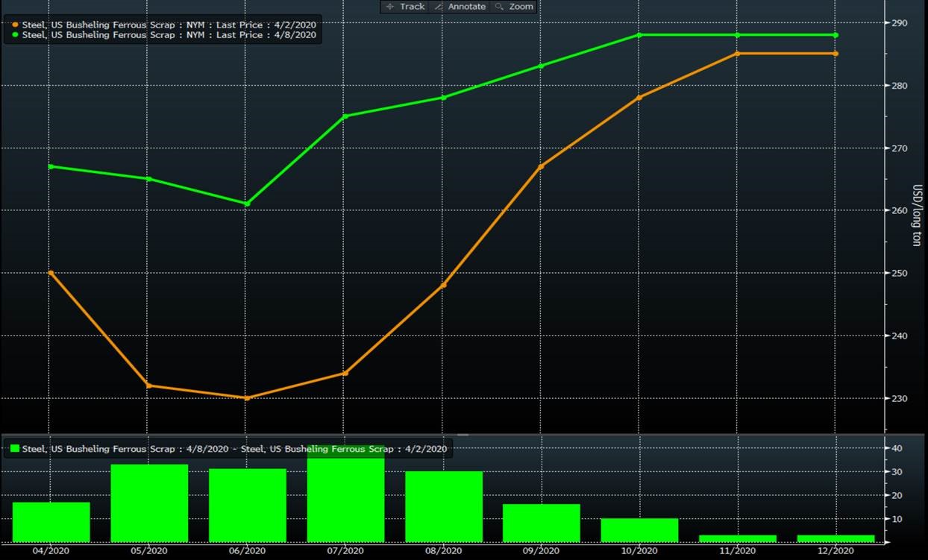Click the green square in the lower legend
The image size is (928, 560).
[x=14, y=449]
